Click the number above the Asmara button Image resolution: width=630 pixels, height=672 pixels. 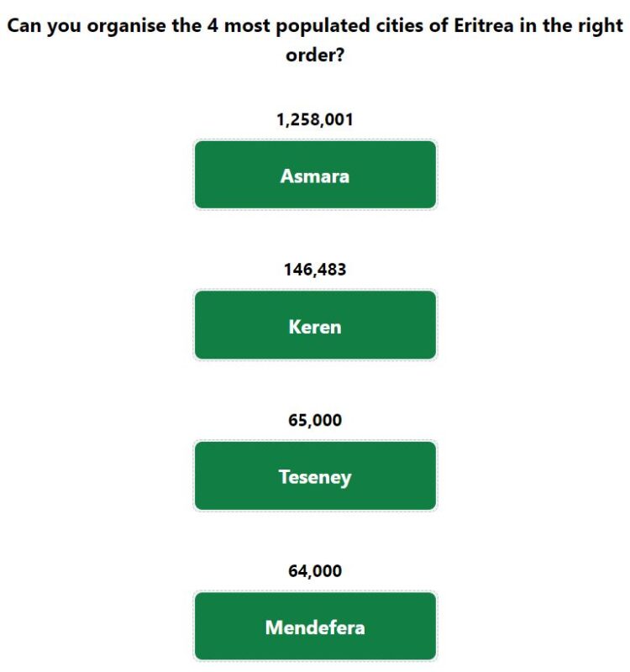pos(315,119)
